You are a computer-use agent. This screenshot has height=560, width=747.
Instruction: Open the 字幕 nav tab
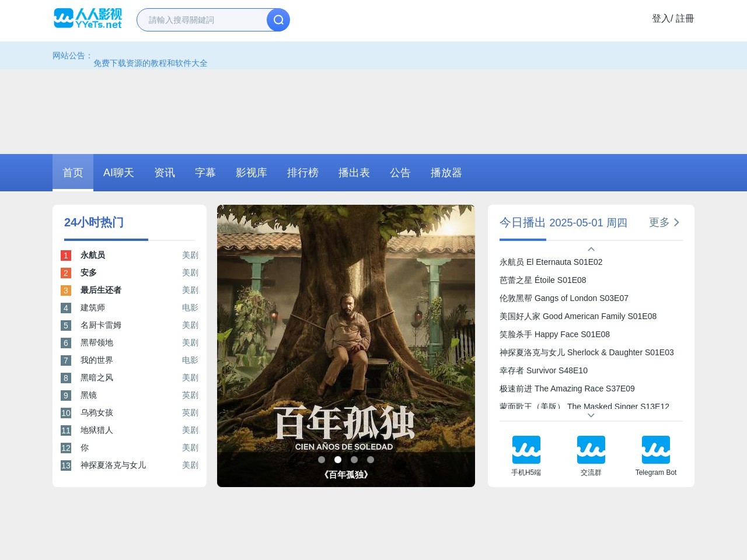tap(205, 173)
